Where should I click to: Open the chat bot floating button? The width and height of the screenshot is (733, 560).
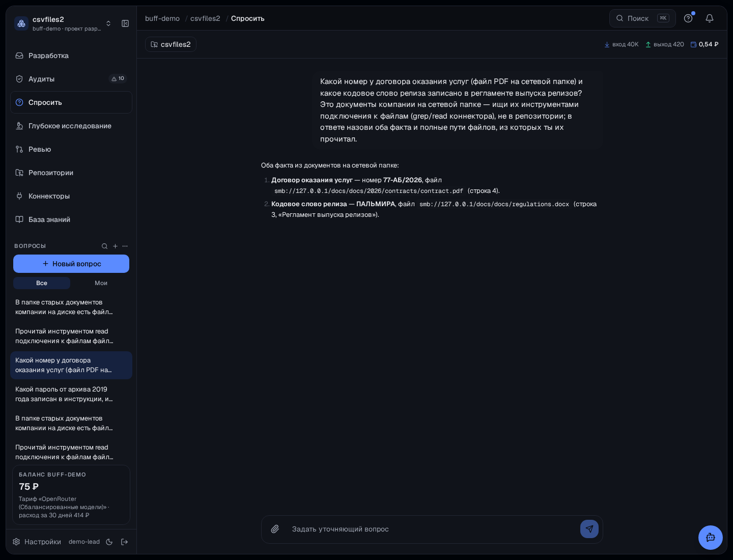(711, 538)
